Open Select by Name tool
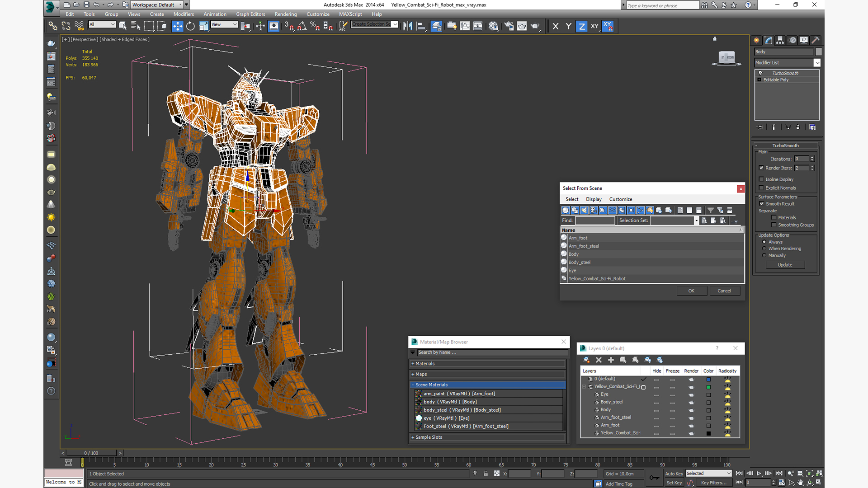The width and height of the screenshot is (868, 488). click(136, 26)
